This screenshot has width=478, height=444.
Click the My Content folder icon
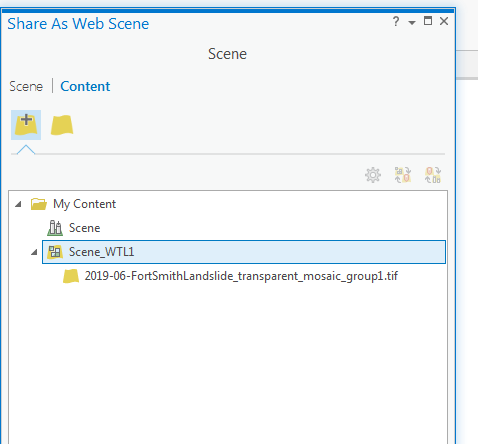(39, 204)
